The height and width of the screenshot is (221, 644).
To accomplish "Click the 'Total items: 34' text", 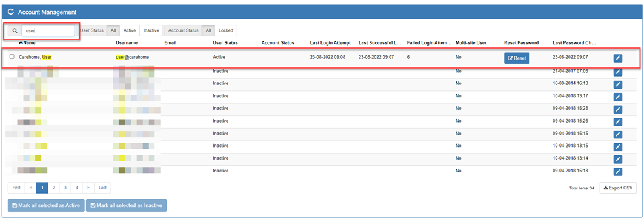I will tap(582, 188).
